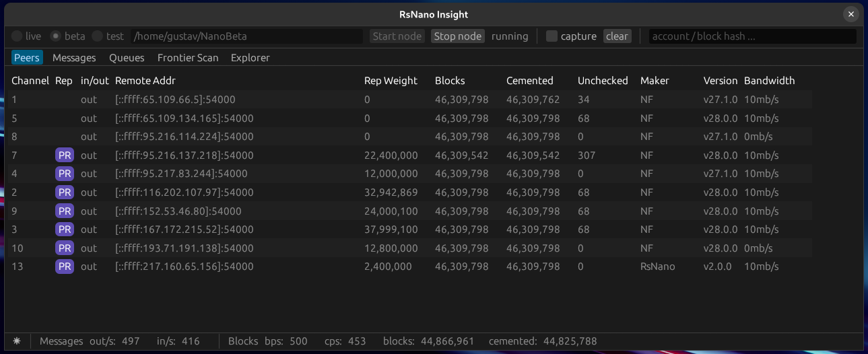
Task: Select peer address [::ffff:167.172.215.52]:54000
Action: 185,229
